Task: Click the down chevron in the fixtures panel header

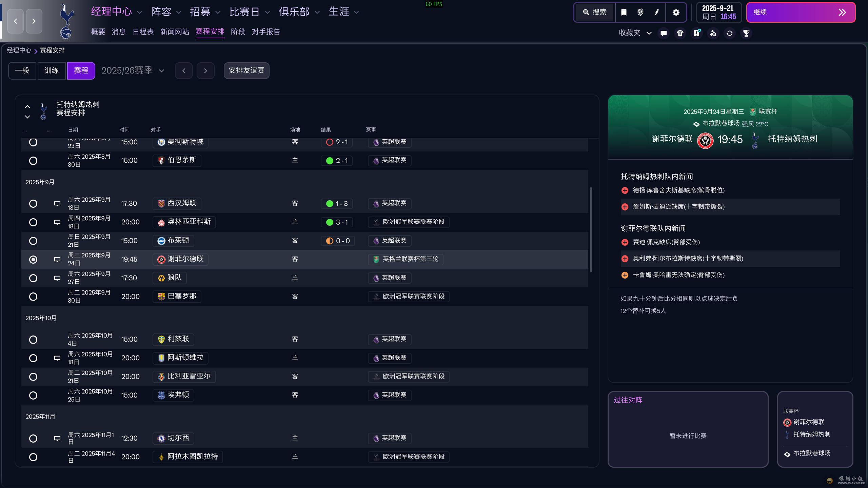Action: tap(27, 117)
